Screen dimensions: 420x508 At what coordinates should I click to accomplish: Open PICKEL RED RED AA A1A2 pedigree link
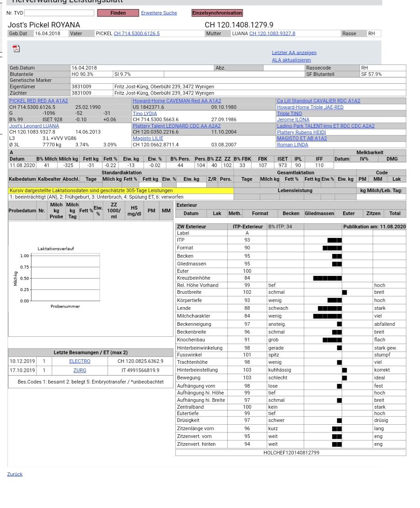38,101
